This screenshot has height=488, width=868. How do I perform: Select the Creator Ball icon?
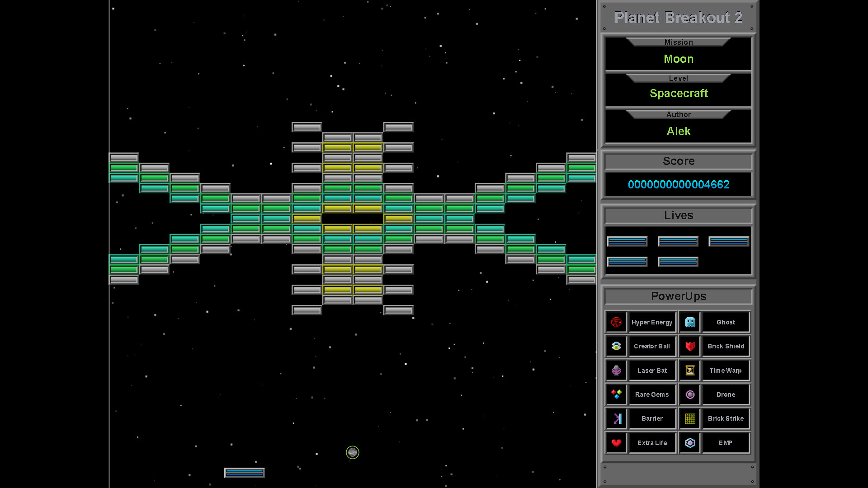616,346
